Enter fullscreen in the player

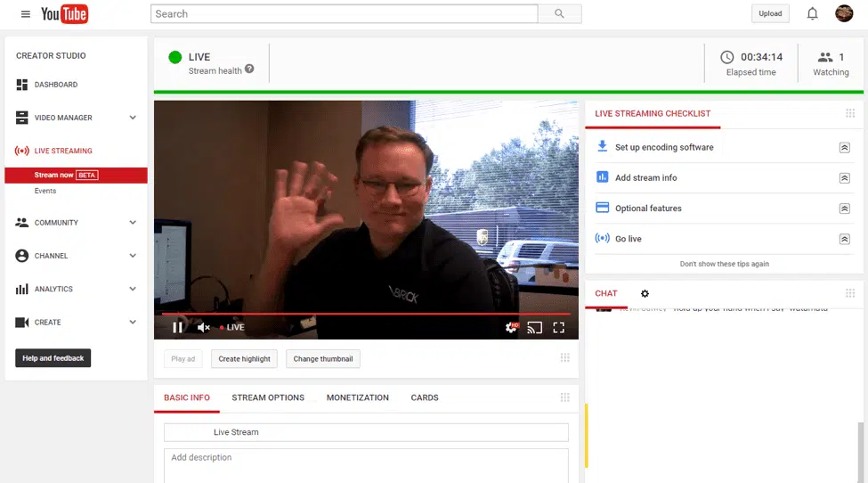click(x=558, y=328)
